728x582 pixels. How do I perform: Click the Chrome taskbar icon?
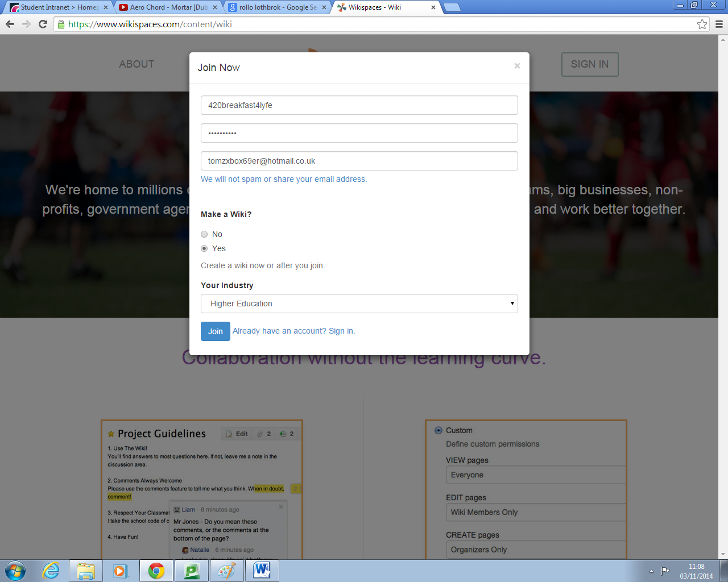point(156,571)
